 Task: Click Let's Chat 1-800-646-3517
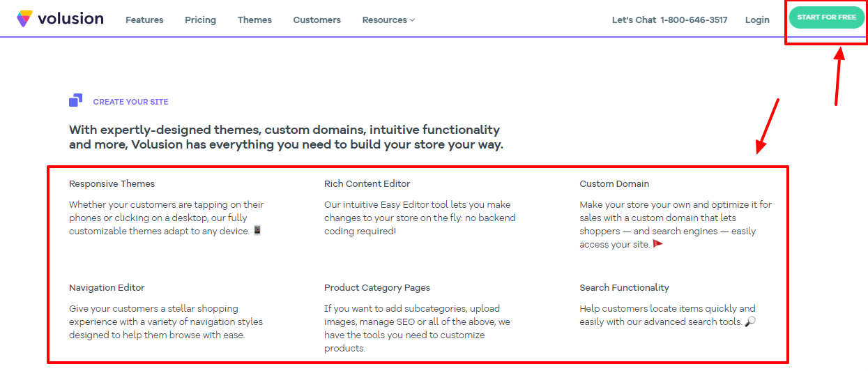[669, 20]
